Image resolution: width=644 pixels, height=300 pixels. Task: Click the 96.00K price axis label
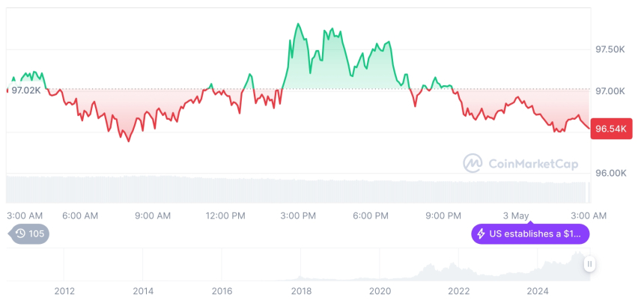(x=610, y=173)
